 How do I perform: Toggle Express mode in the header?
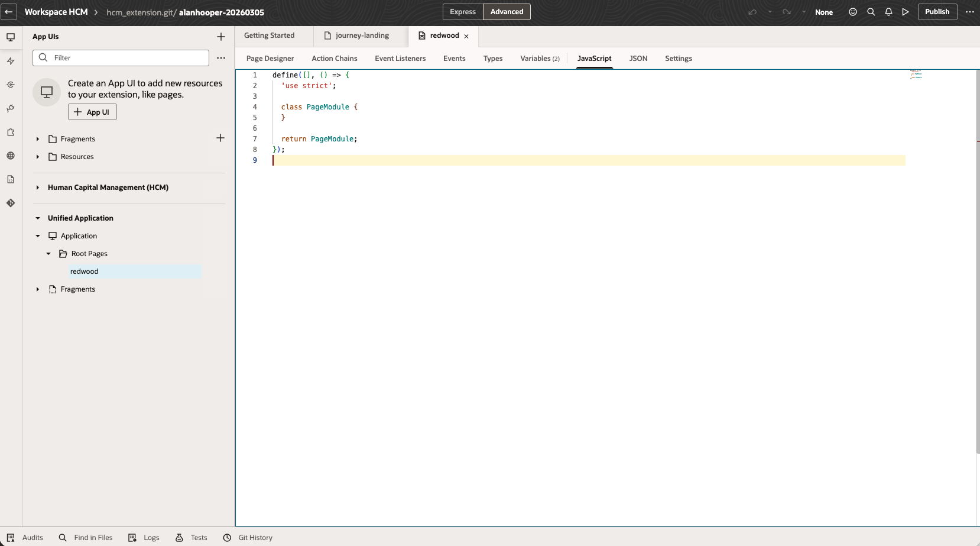[x=463, y=11]
